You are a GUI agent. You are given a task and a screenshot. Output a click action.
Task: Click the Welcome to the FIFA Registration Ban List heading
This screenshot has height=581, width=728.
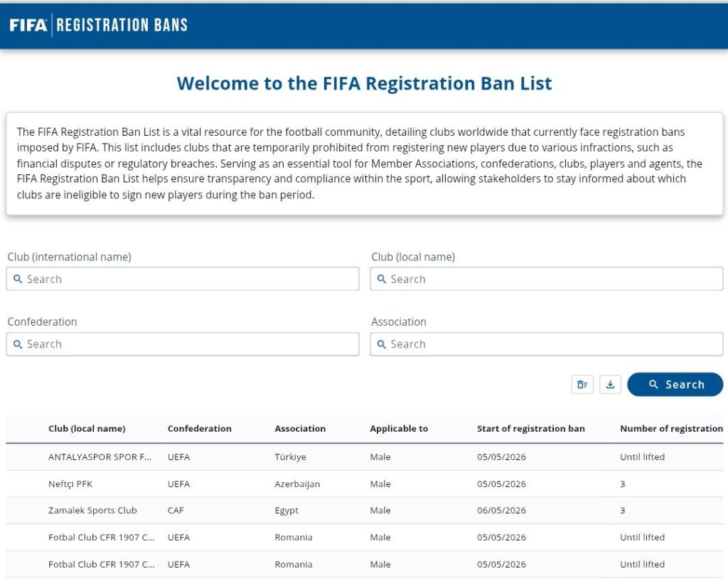coord(365,84)
